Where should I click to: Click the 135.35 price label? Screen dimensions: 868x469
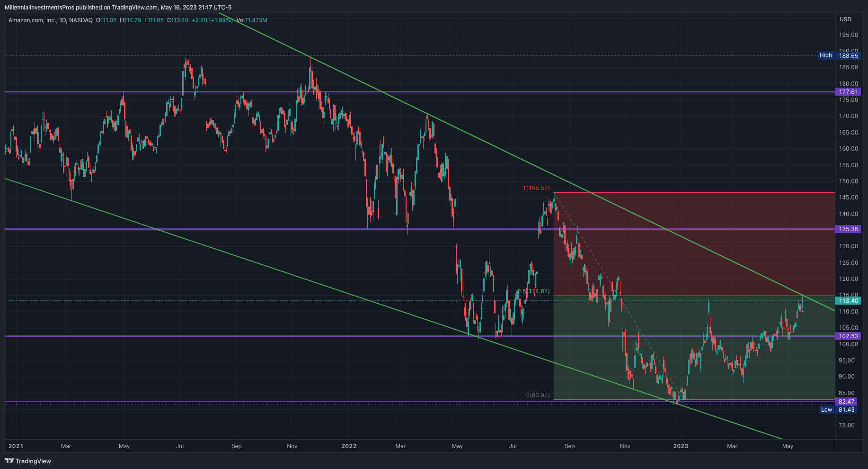click(x=848, y=229)
